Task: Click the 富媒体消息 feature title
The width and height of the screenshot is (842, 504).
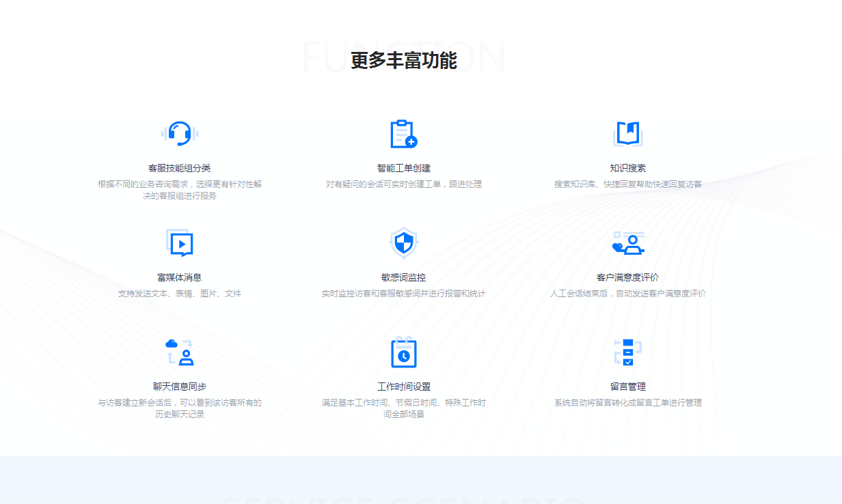Action: click(x=180, y=277)
